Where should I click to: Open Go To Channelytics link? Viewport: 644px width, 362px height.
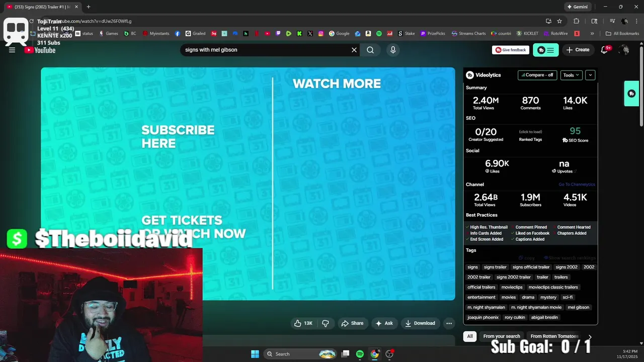point(577,185)
